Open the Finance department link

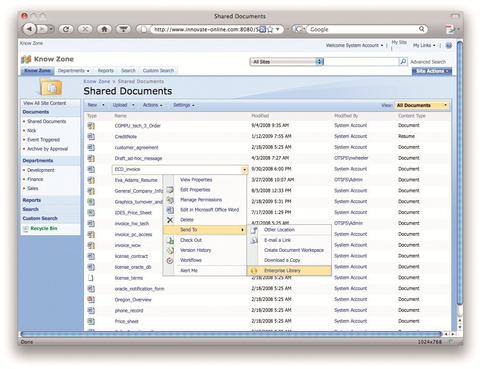[x=35, y=179]
